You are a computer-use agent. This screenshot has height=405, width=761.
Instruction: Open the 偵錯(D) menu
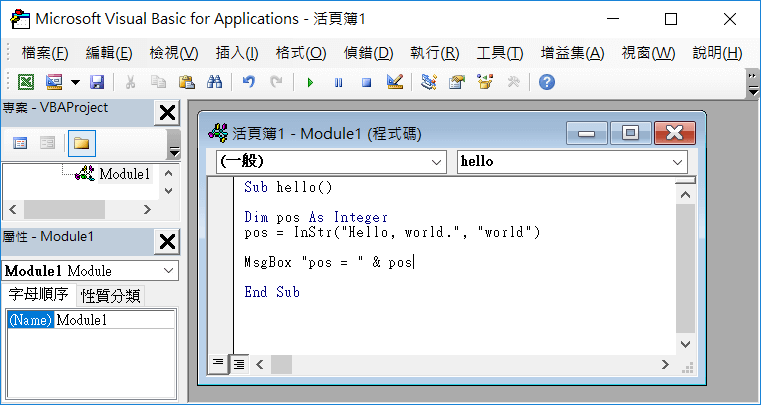368,53
